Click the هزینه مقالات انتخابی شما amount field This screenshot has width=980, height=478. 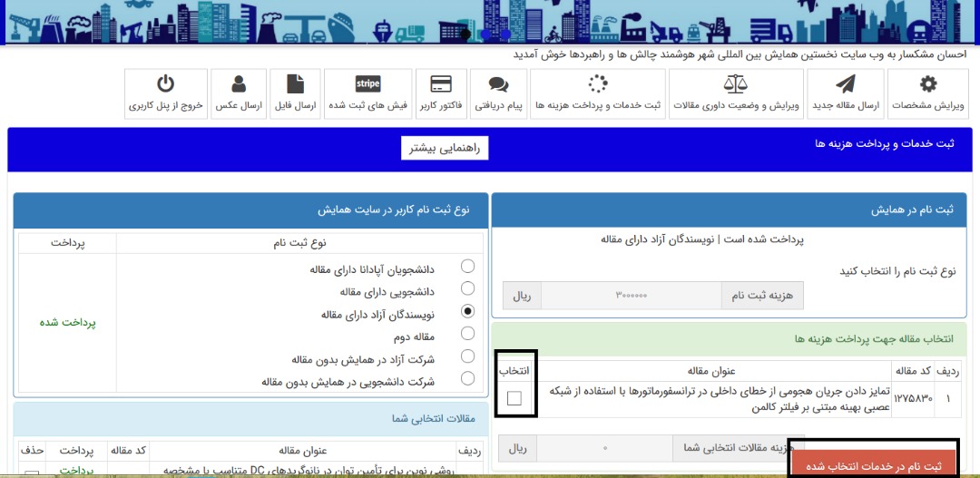pyautogui.click(x=605, y=448)
